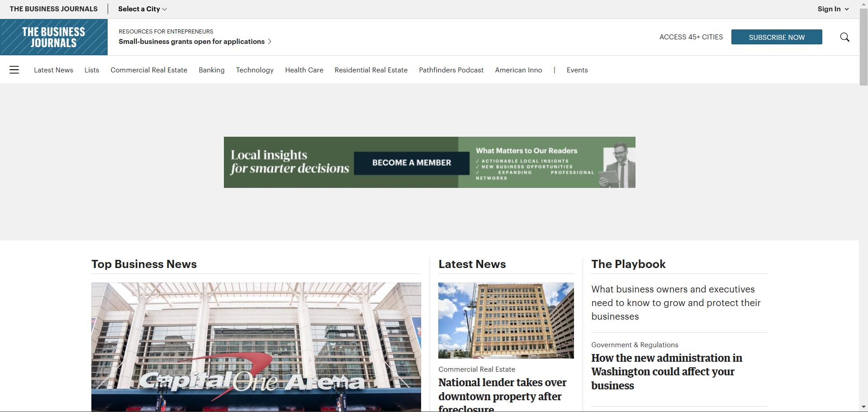Click the Become a Member banner button
This screenshot has height=412, width=868.
click(x=412, y=163)
